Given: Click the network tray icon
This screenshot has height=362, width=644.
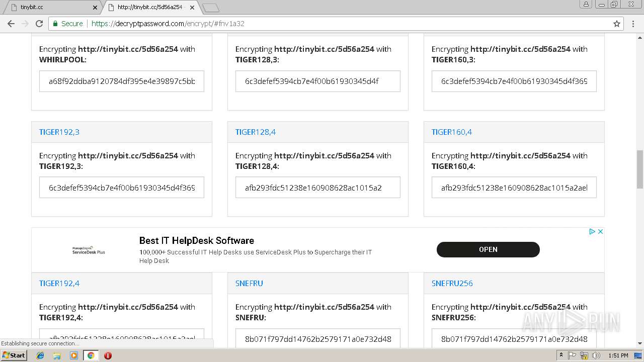Looking at the screenshot, I should coord(585,355).
